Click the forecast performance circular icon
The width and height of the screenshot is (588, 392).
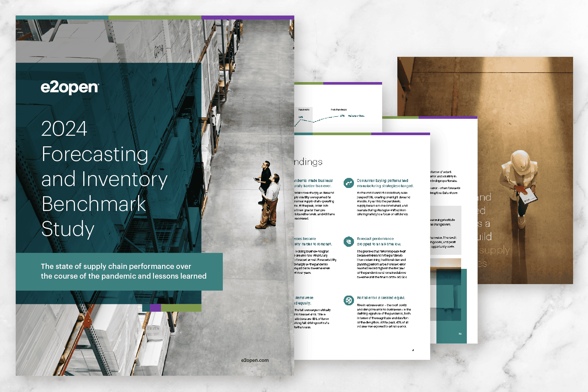click(x=349, y=242)
